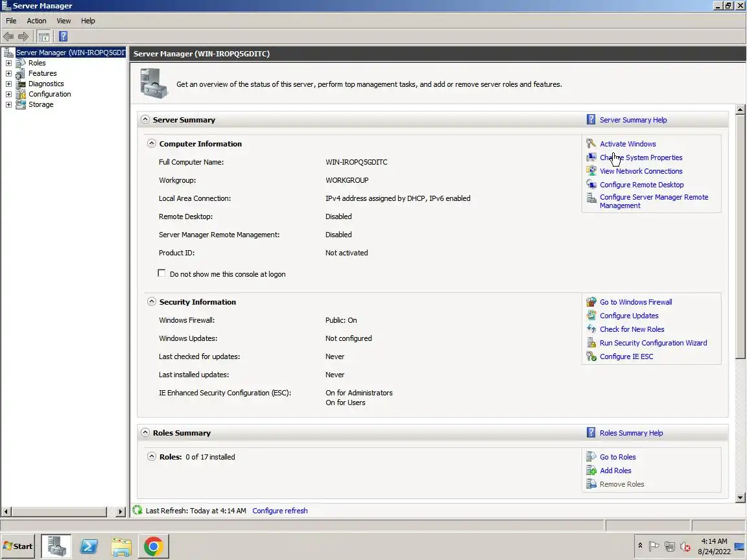The height and width of the screenshot is (560, 747).
Task: Collapse the Security Information section
Action: coord(152,301)
